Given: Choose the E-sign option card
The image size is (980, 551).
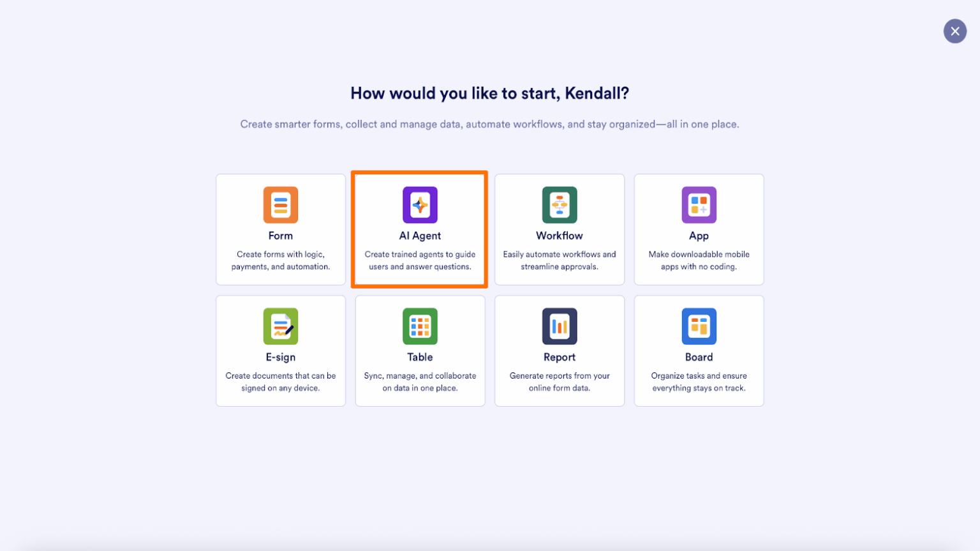Looking at the screenshot, I should [280, 350].
